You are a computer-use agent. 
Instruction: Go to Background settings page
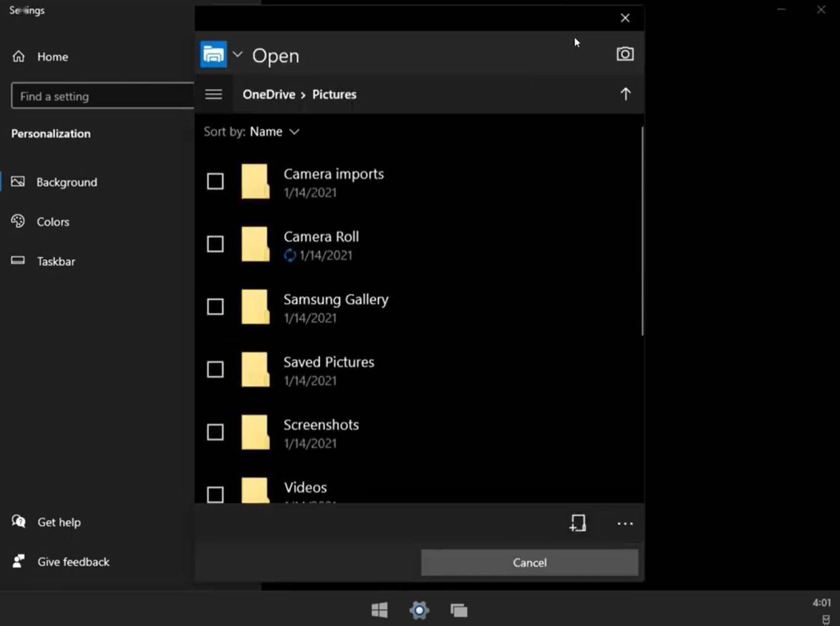67,182
